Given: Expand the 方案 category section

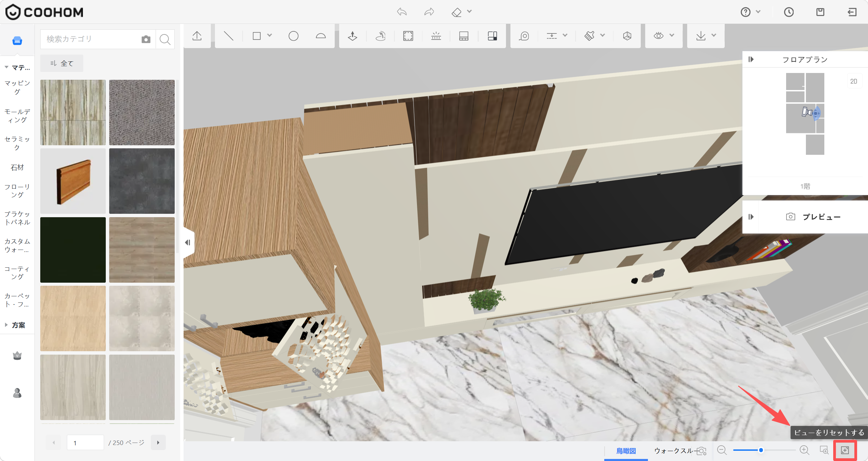Looking at the screenshot, I should click(6, 325).
